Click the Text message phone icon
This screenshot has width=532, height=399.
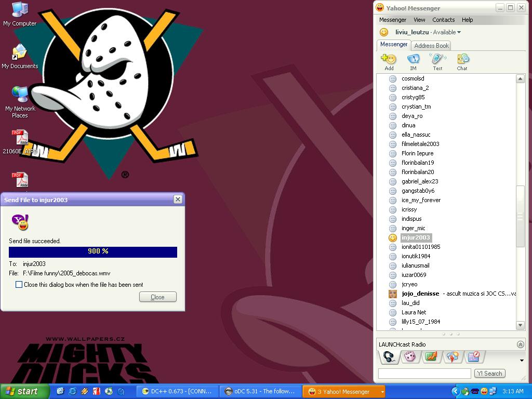click(x=437, y=59)
